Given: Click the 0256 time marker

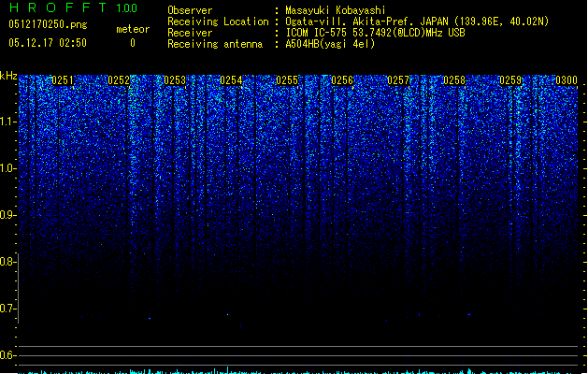Looking at the screenshot, I should pyautogui.click(x=342, y=80).
